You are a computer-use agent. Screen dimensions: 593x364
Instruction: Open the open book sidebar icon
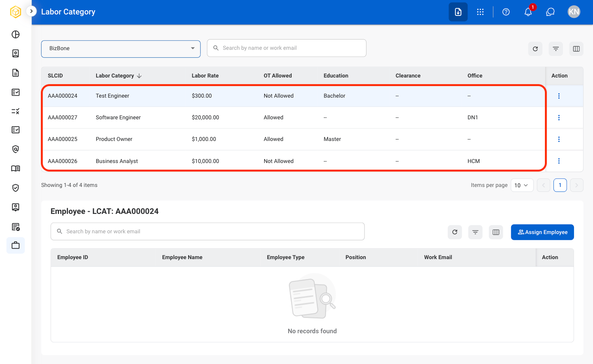[x=16, y=169]
